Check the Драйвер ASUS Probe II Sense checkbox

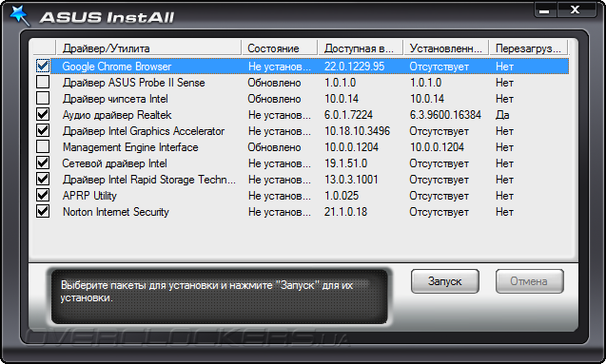click(x=43, y=83)
